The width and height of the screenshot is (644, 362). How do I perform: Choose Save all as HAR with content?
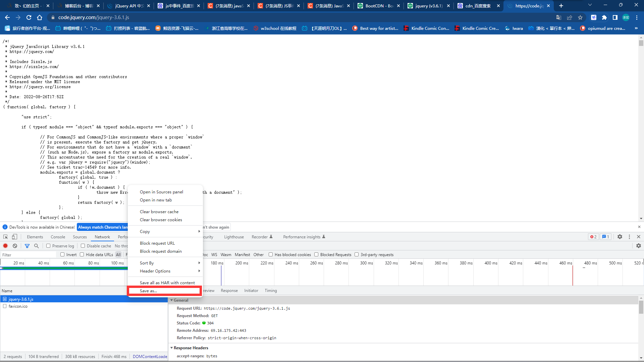165,283
